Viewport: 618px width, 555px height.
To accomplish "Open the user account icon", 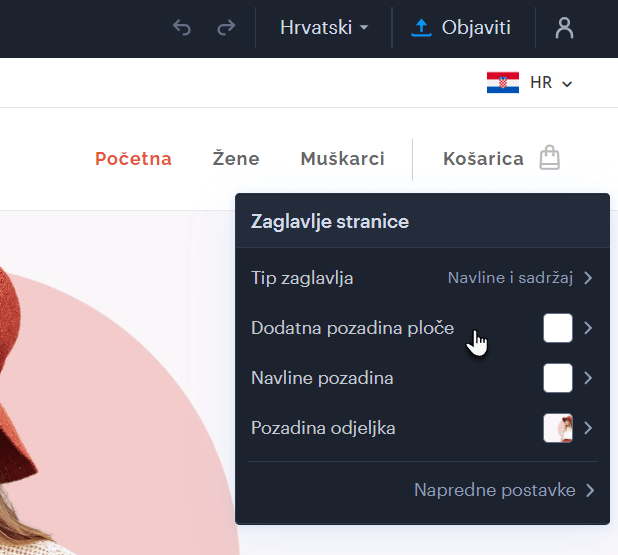I will [564, 28].
